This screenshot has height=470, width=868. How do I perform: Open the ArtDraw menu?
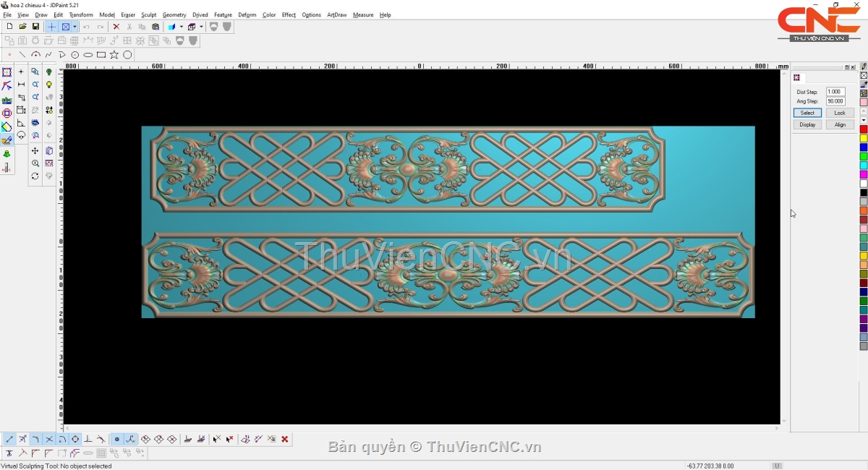[x=336, y=14]
